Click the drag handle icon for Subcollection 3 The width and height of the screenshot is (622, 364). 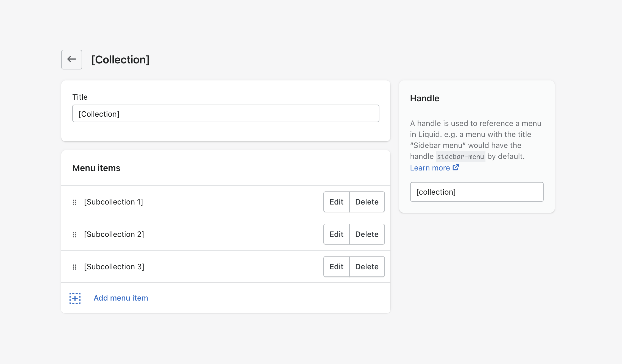pyautogui.click(x=74, y=267)
